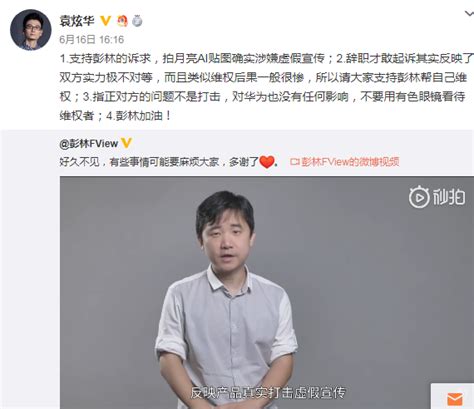474x409 pixels.
Task: Open the orange envelope message icon
Action: pos(455,399)
